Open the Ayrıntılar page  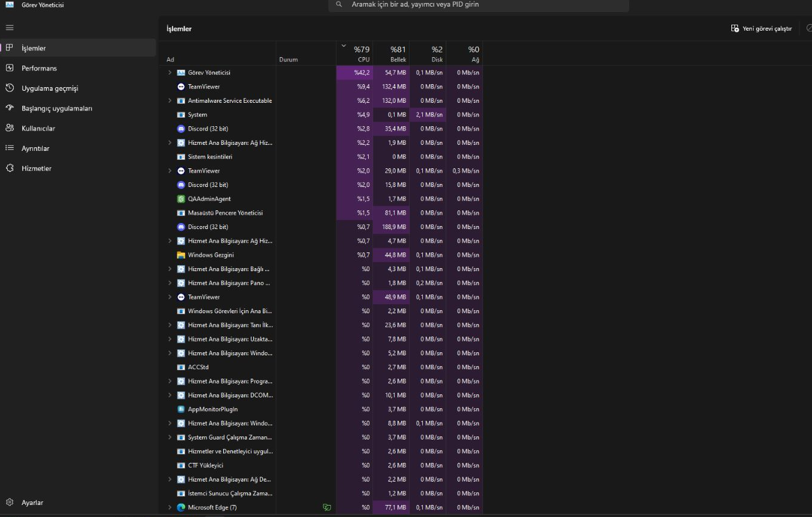click(78, 148)
